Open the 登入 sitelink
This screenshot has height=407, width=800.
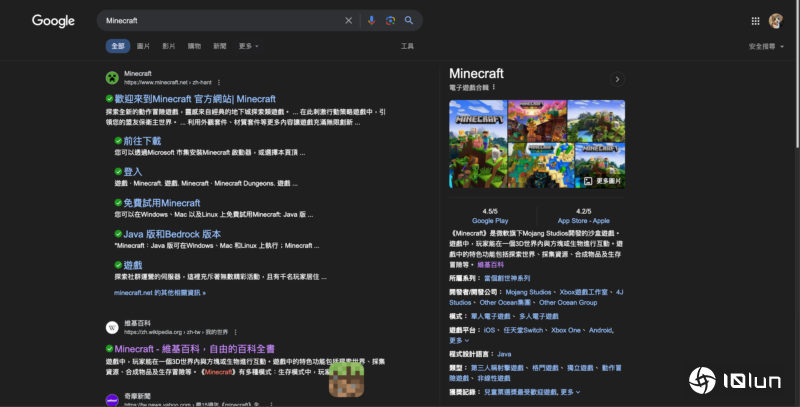(x=133, y=172)
